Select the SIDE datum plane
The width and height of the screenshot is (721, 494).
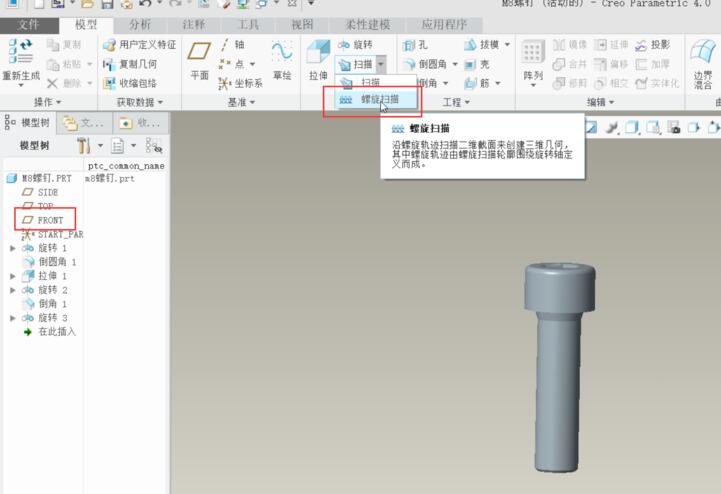click(41, 192)
